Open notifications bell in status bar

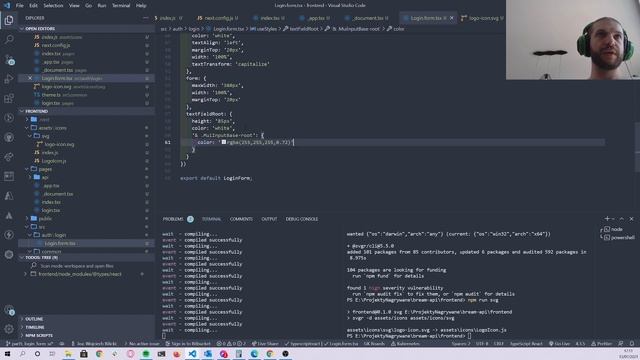click(632, 344)
